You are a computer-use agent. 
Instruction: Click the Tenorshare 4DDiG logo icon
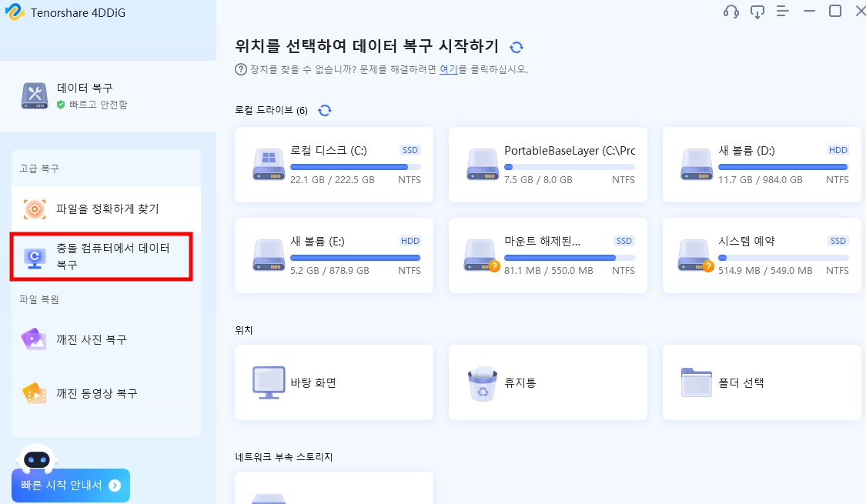pos(15,12)
